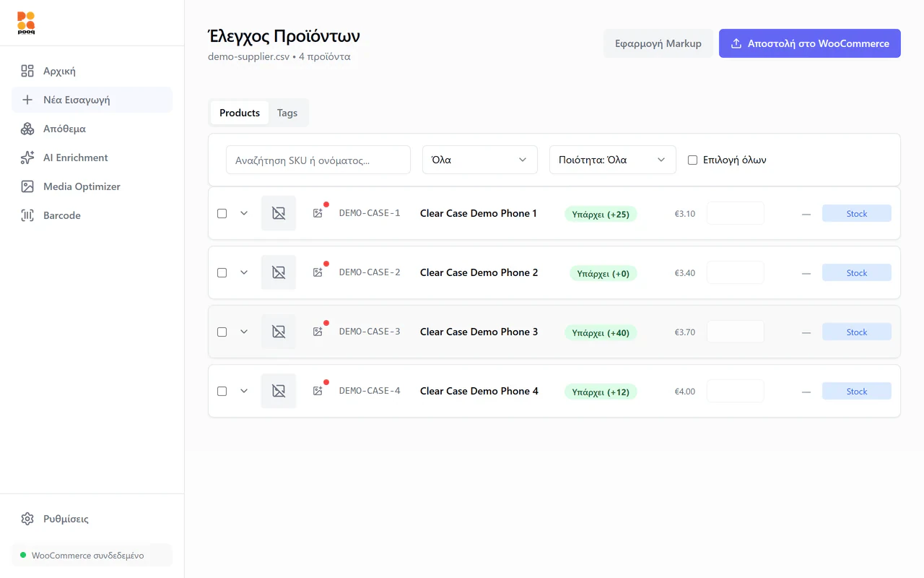Click the Υπάρχει (+40) status badge

tap(601, 332)
